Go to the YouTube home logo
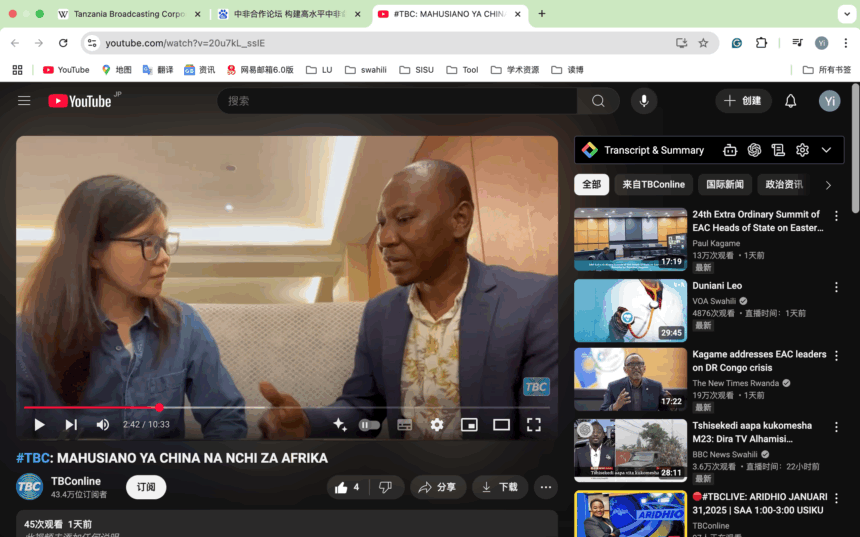 pyautogui.click(x=80, y=101)
